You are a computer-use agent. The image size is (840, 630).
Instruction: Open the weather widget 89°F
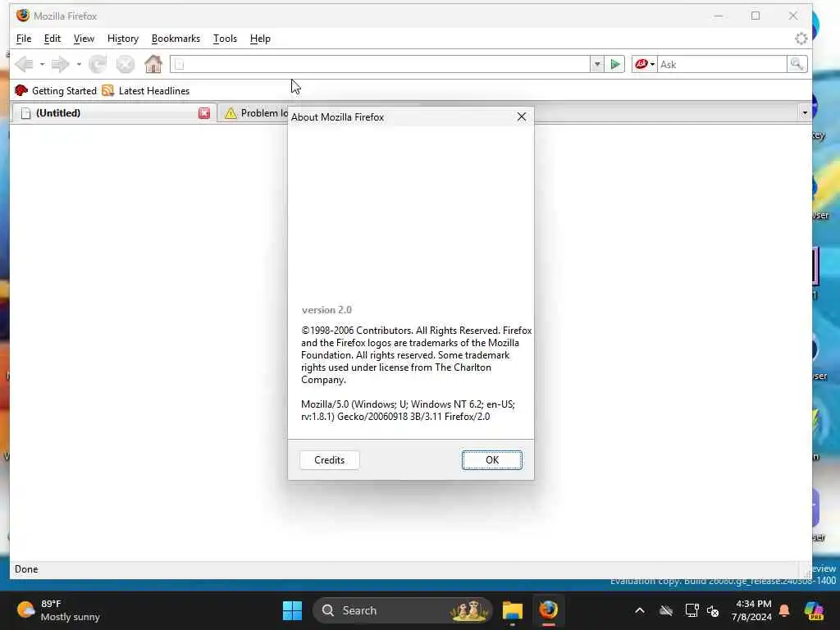click(59, 610)
